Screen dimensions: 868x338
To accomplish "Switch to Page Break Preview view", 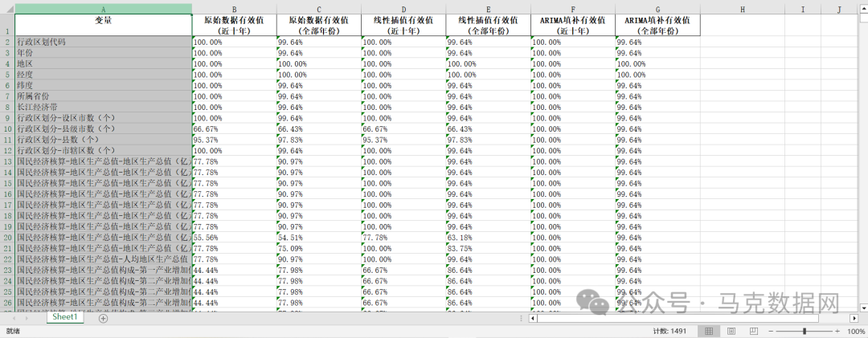I will [x=753, y=332].
